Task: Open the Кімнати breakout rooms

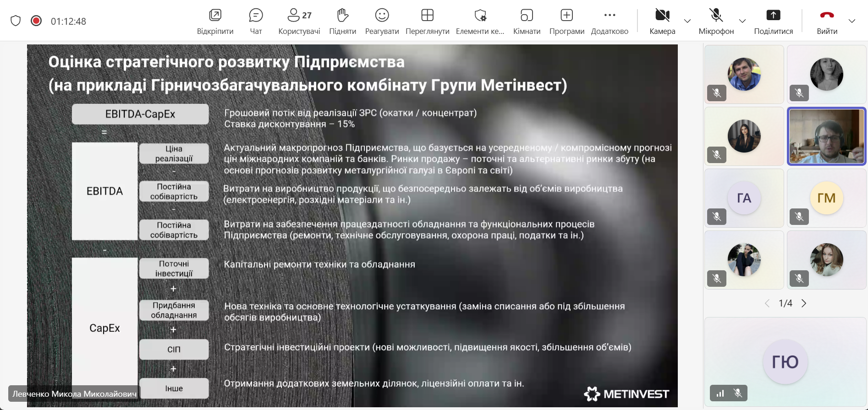Action: point(527,21)
